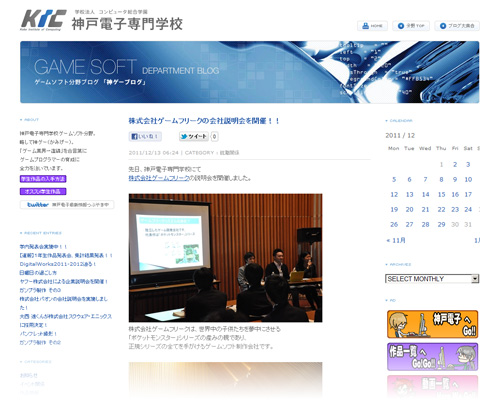The image size is (500, 400).
Task: Open the HOME button in header
Action: pyautogui.click(x=372, y=26)
